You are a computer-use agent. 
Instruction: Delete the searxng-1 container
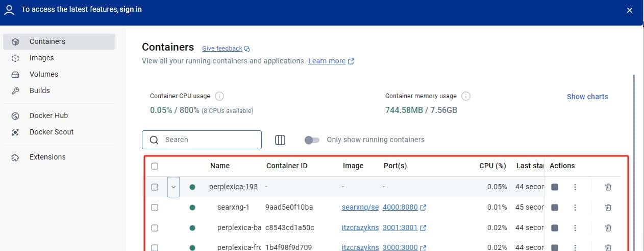click(x=608, y=208)
